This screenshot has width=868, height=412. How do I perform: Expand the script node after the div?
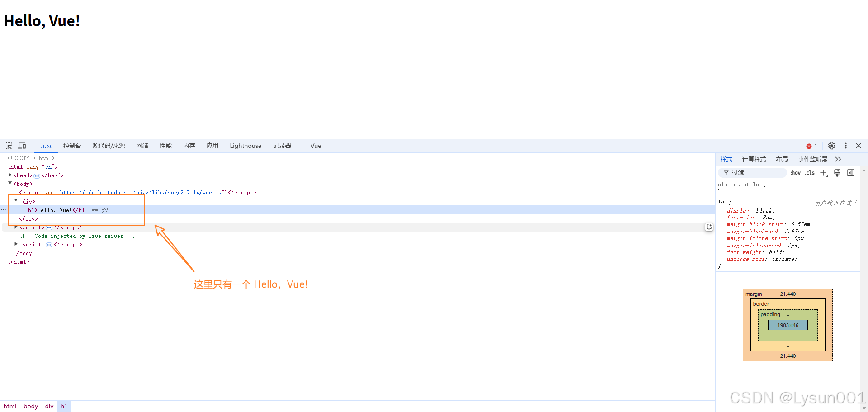point(16,227)
